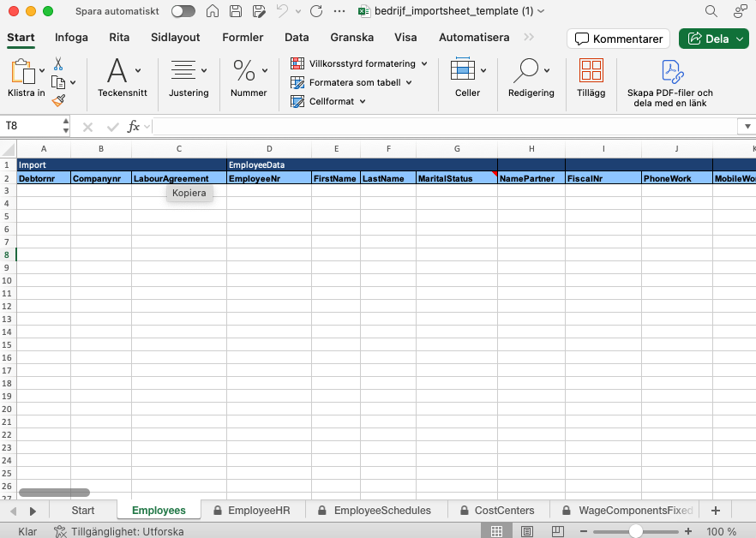Toggle the Spara automatiskt switch
The height and width of the screenshot is (538, 756).
[183, 12]
